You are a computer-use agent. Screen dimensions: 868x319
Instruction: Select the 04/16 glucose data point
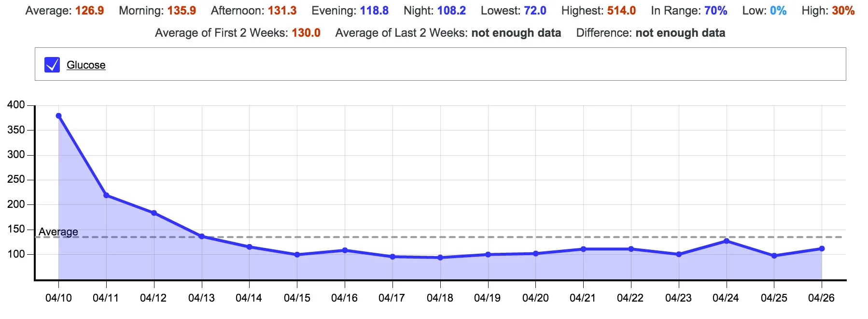(x=345, y=250)
